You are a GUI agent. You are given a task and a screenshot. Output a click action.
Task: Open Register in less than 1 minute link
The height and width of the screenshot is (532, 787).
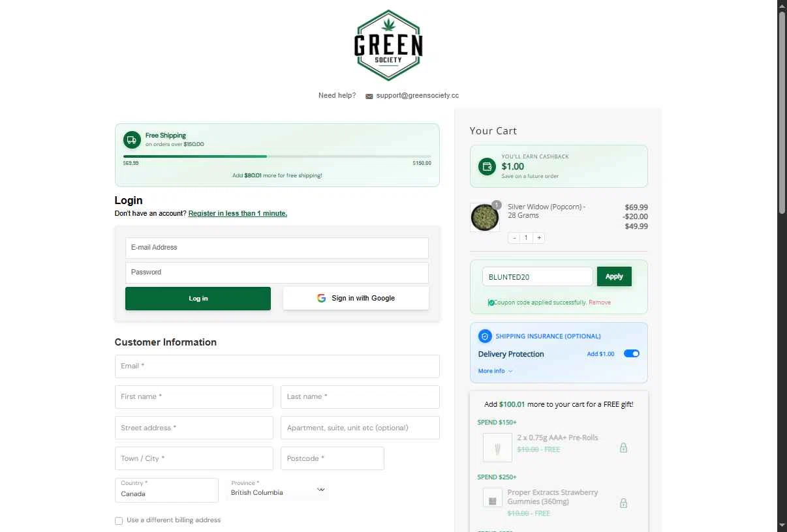(x=238, y=213)
